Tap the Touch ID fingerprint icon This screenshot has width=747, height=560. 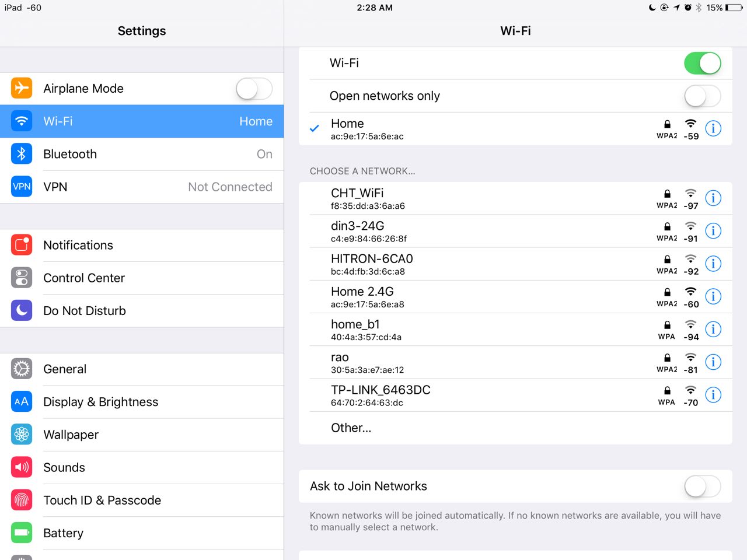tap(22, 500)
